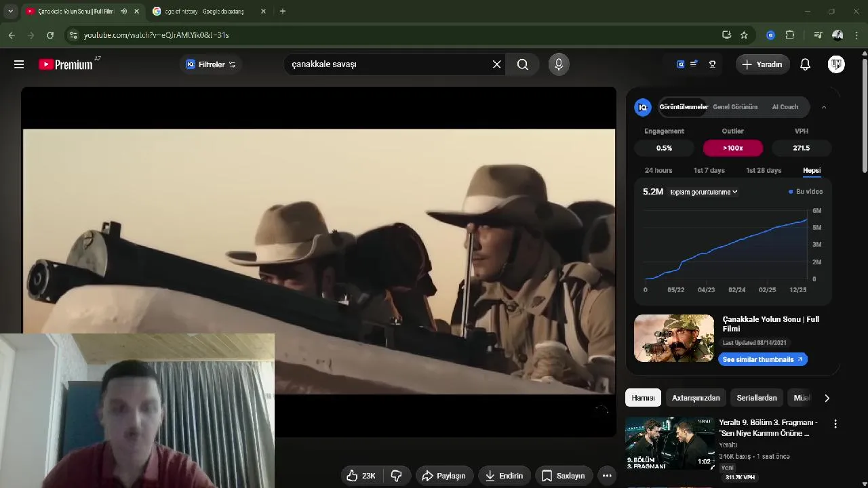Select 24 hours time range
Screen dimensions: 868x488
pos(658,171)
